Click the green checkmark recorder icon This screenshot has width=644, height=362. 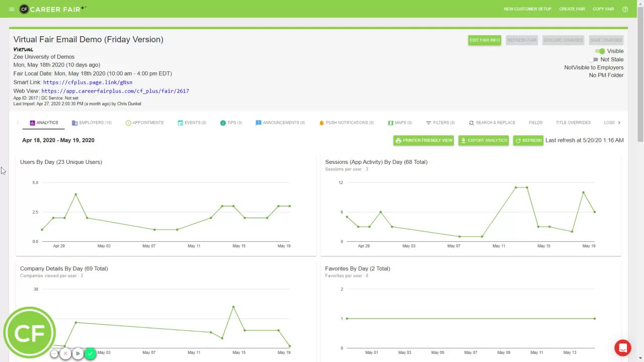coord(90,353)
